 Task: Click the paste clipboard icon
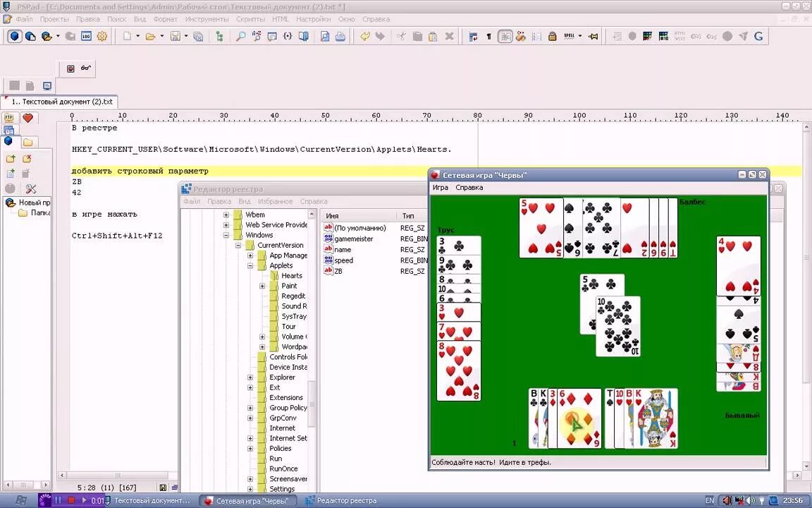coord(433,36)
